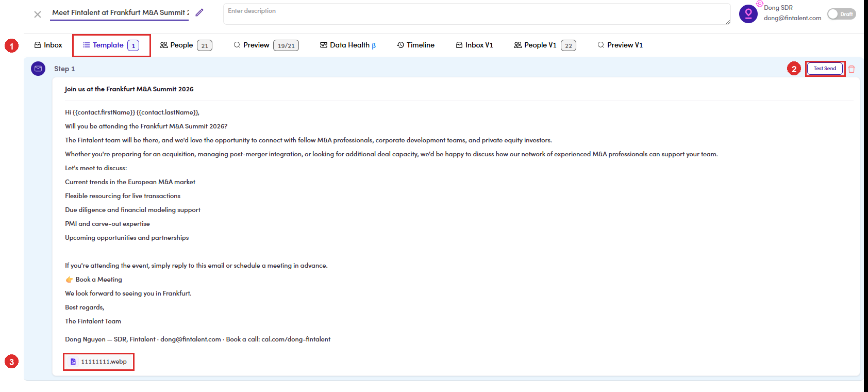Toggle the Draft status switch

click(841, 14)
